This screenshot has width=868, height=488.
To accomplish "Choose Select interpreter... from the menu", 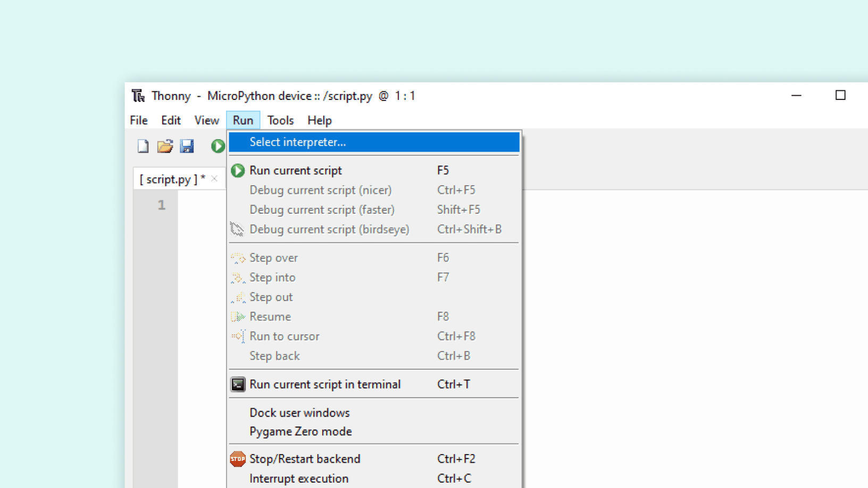I will (298, 142).
